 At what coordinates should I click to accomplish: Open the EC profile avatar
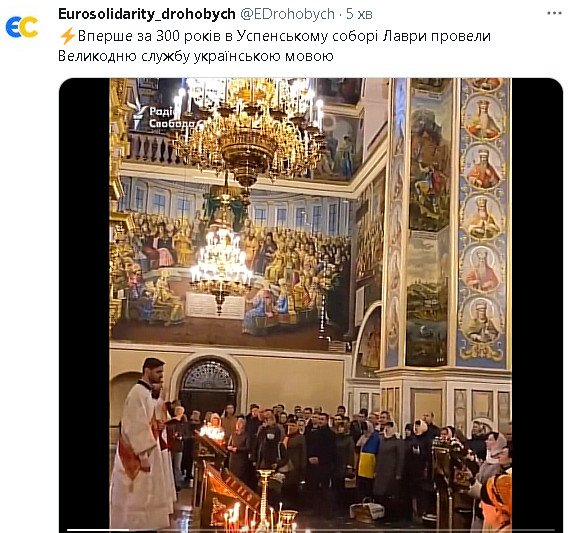coord(22,26)
